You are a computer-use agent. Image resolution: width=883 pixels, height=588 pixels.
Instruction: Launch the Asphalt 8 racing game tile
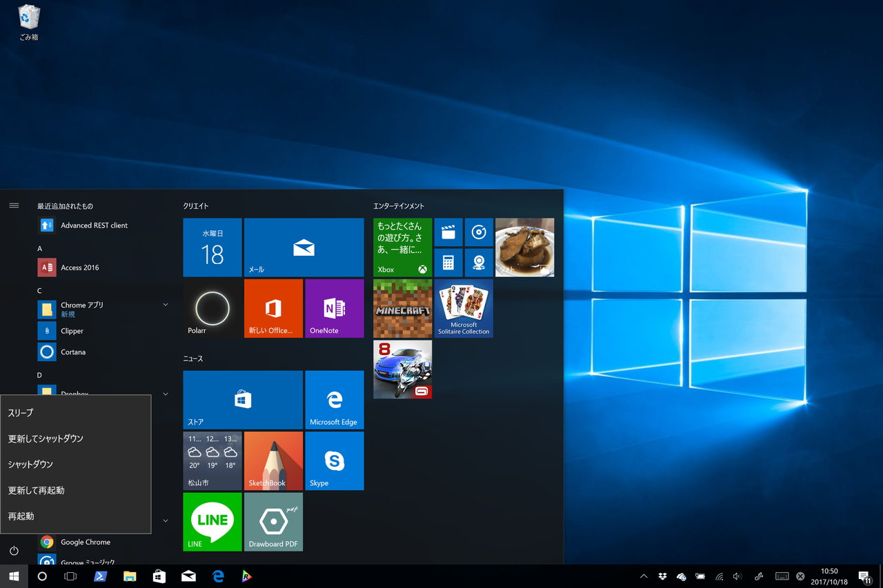click(x=403, y=369)
